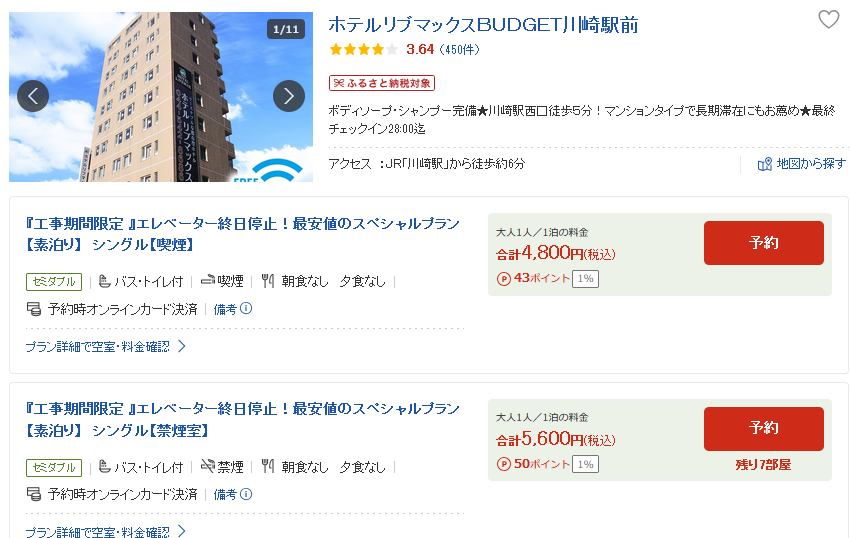The image size is (850, 538).
Task: Open the 450件 reviews count
Action: (x=459, y=49)
